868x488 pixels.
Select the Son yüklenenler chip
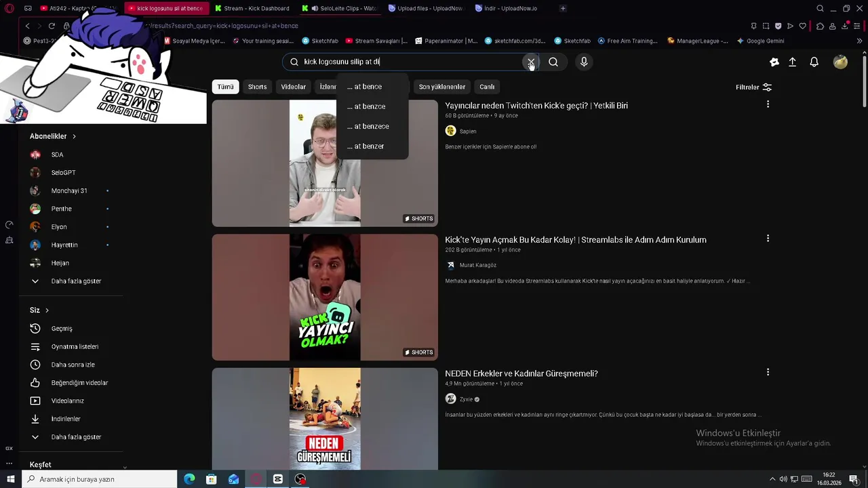pos(442,87)
